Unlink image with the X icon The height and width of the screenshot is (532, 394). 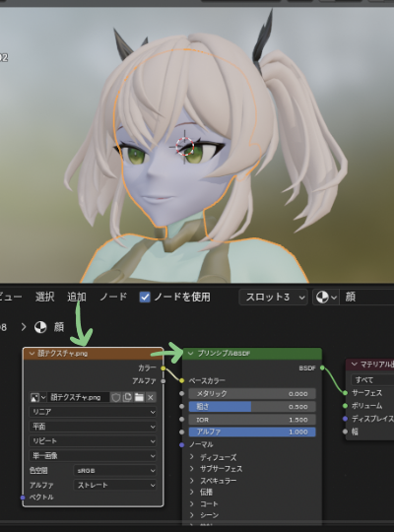[x=151, y=397]
